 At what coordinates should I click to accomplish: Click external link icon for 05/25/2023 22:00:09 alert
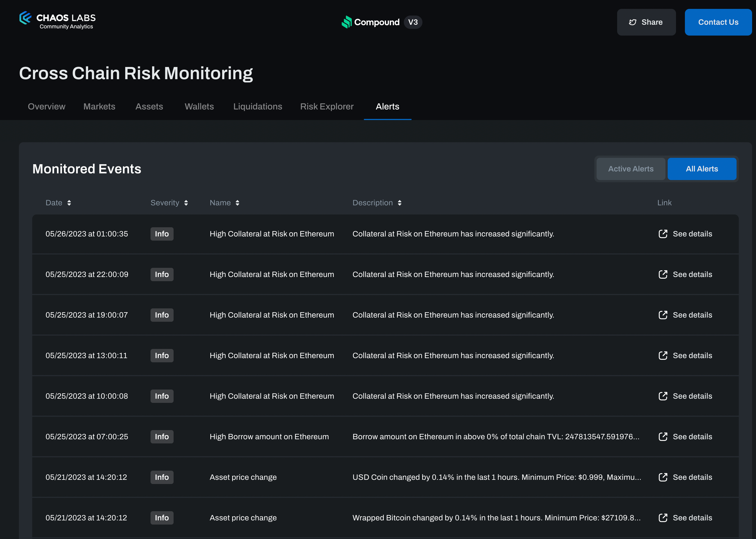tap(663, 275)
